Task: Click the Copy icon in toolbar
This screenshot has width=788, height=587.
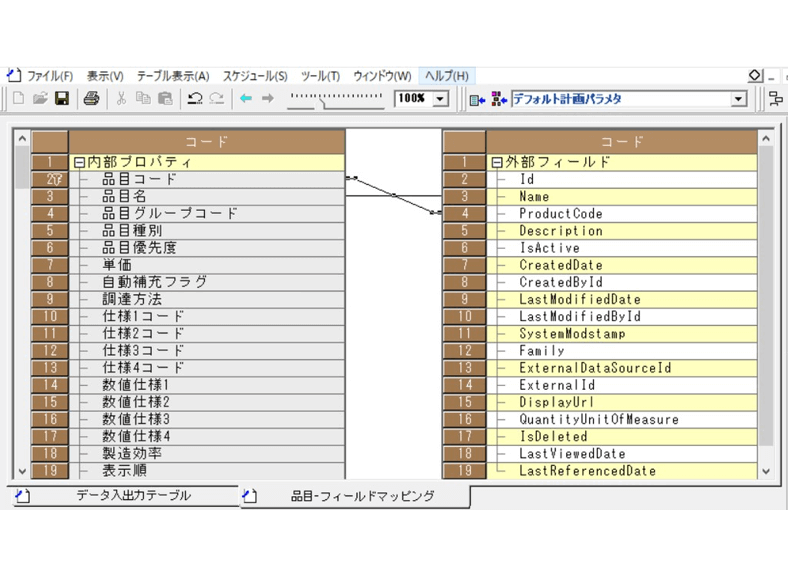Action: (143, 99)
